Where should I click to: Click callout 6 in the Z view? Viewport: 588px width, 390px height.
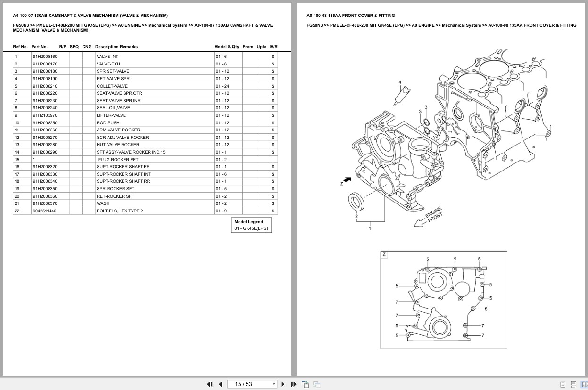(479, 259)
